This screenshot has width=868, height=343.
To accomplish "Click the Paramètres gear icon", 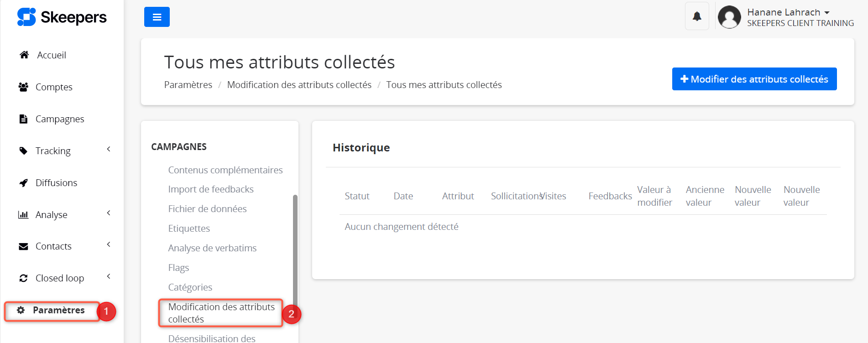I will pos(21,310).
